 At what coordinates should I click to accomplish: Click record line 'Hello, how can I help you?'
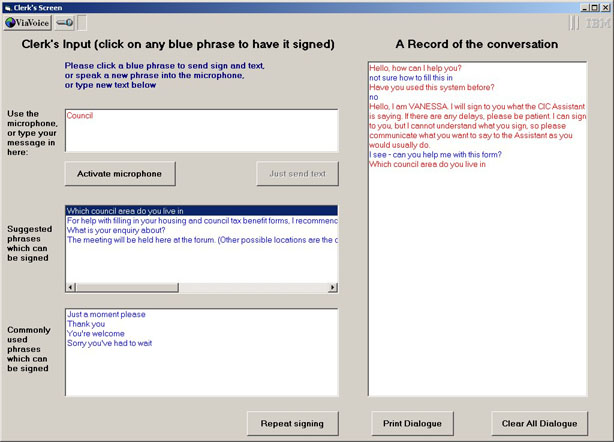415,68
